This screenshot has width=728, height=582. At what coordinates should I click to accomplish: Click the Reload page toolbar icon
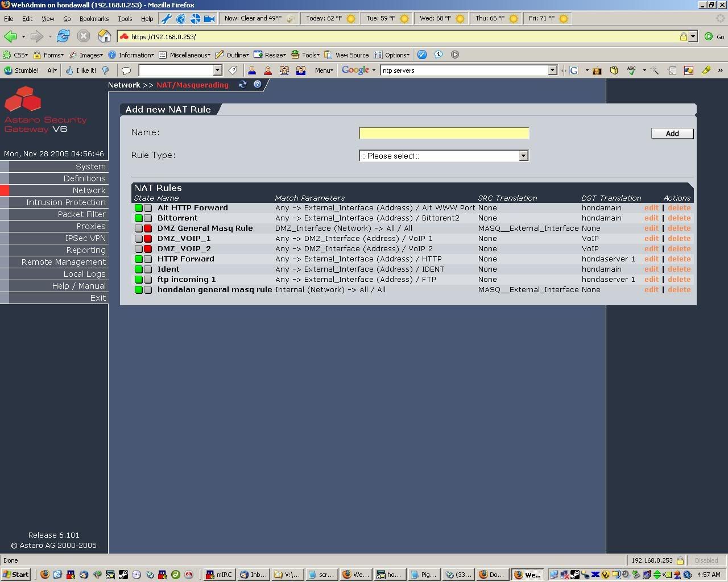(63, 36)
